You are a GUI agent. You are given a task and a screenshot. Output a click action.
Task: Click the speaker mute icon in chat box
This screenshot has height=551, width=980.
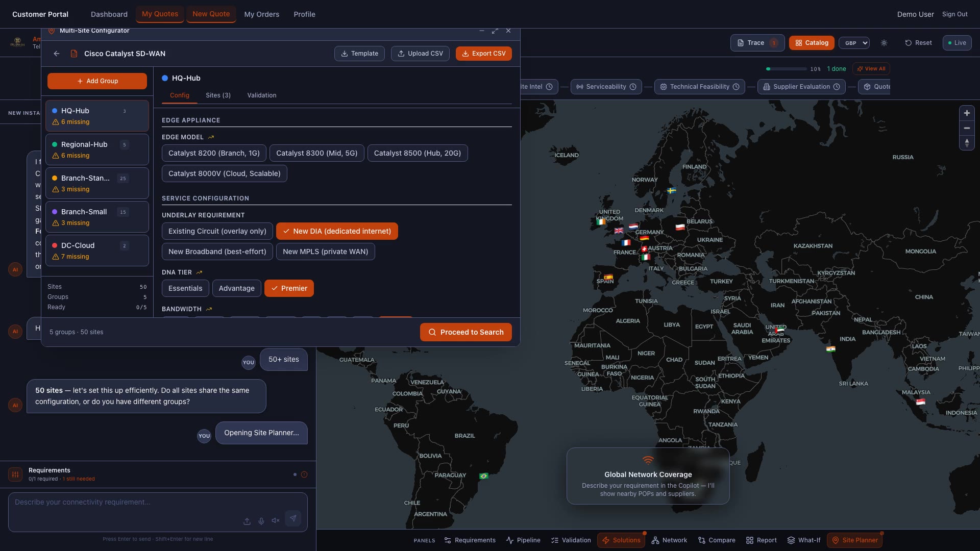point(276,521)
